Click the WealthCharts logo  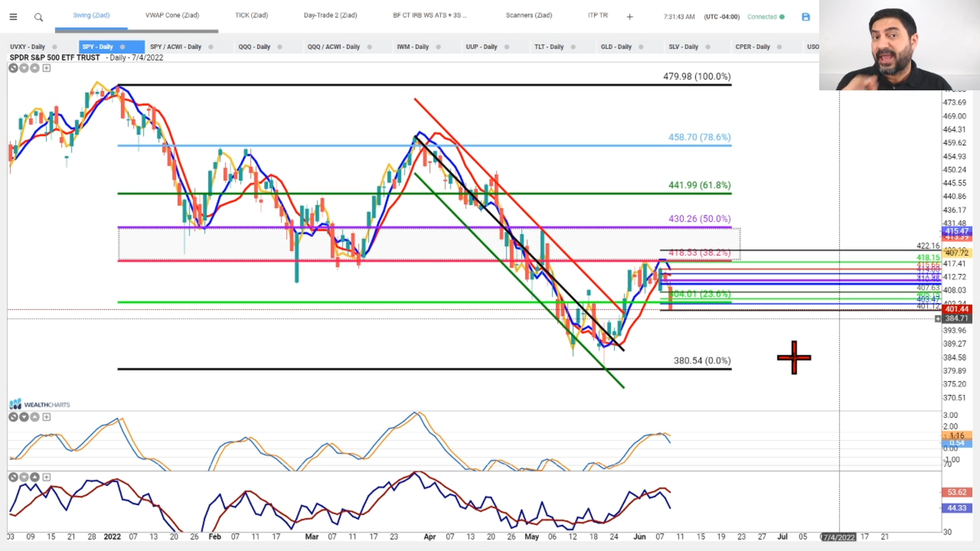click(39, 404)
